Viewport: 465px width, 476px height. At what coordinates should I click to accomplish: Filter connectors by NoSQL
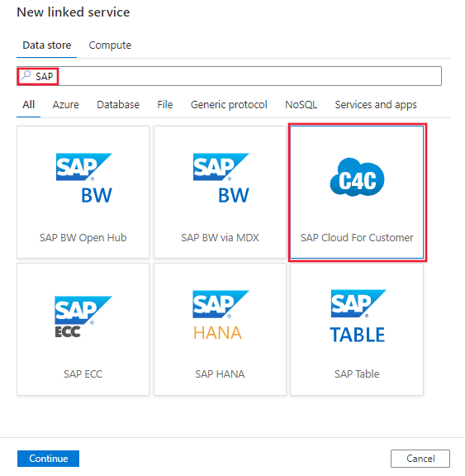click(x=301, y=105)
